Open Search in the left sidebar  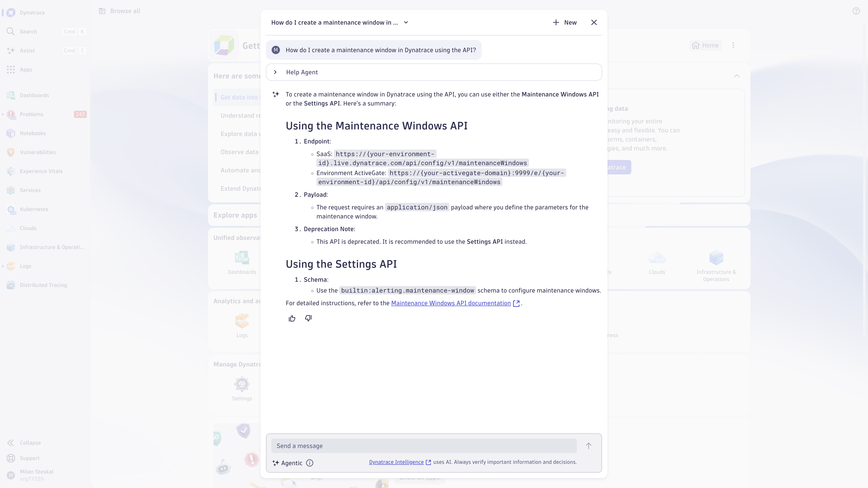coord(28,32)
